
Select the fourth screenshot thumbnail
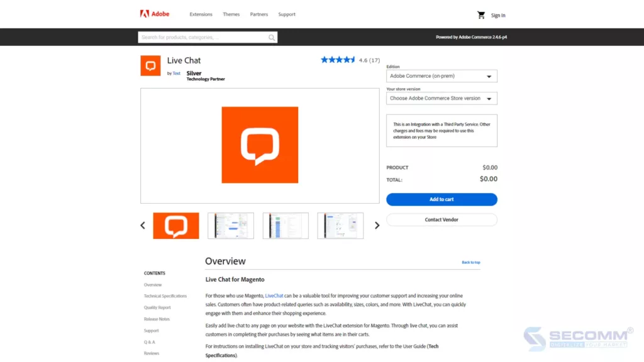340,226
